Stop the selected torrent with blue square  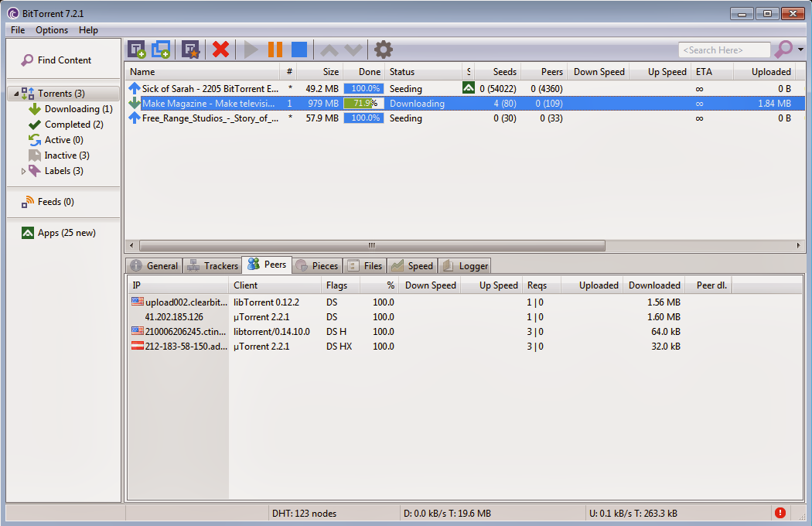[299, 50]
